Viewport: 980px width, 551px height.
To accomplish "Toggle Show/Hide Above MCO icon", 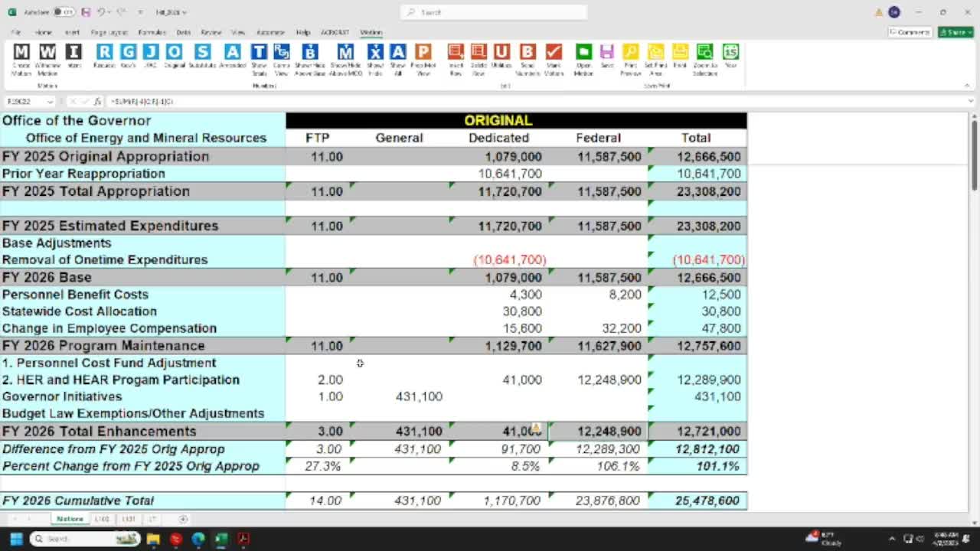I will point(345,52).
